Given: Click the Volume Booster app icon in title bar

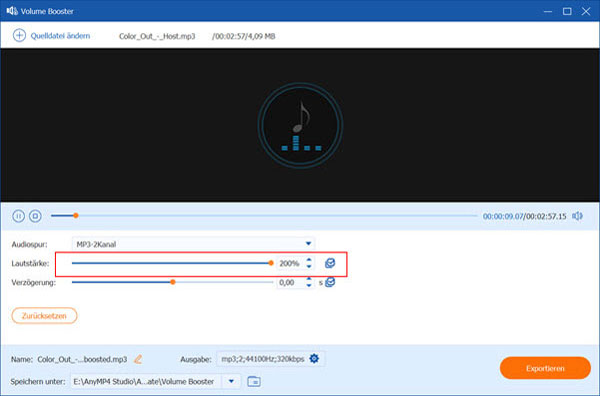Looking at the screenshot, I should tap(12, 11).
